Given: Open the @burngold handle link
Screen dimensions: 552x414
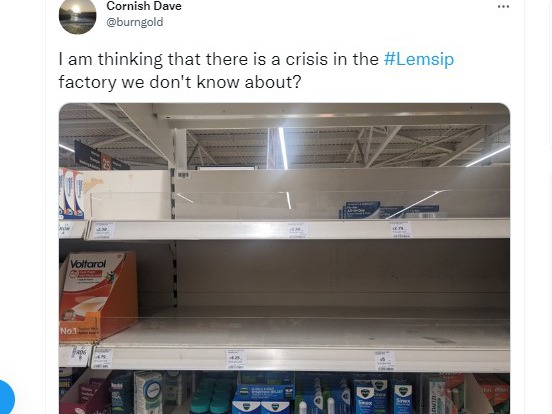Looking at the screenshot, I should 134,22.
